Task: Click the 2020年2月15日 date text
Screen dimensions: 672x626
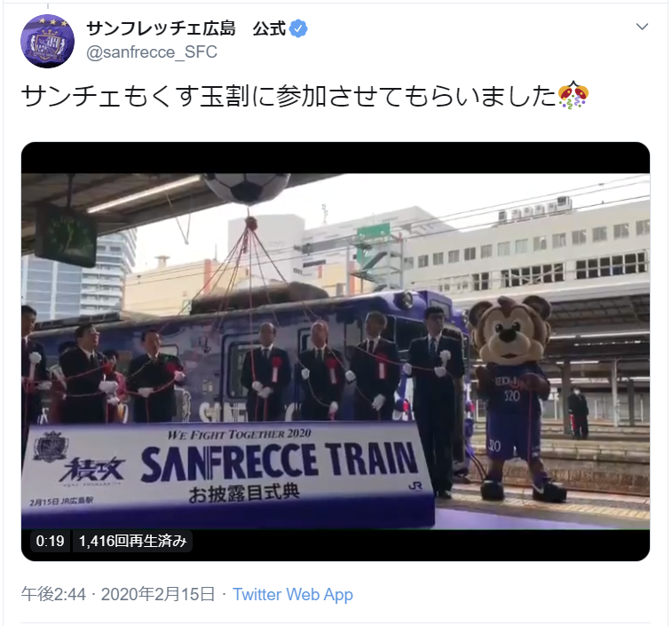Action: pyautogui.click(x=158, y=594)
